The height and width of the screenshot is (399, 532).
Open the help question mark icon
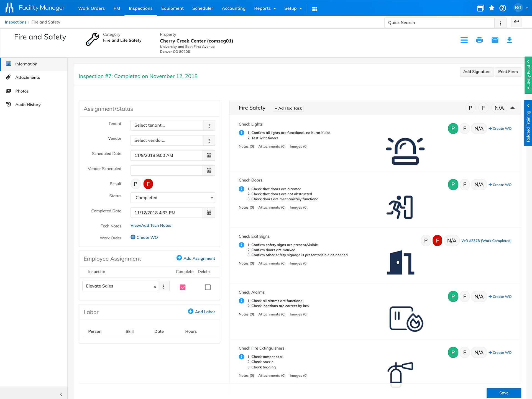[503, 8]
